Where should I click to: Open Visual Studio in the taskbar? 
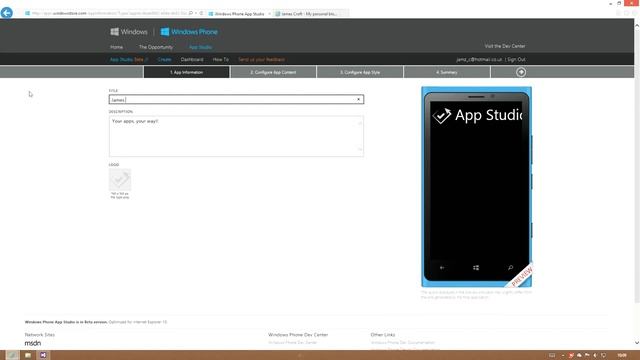43,355
